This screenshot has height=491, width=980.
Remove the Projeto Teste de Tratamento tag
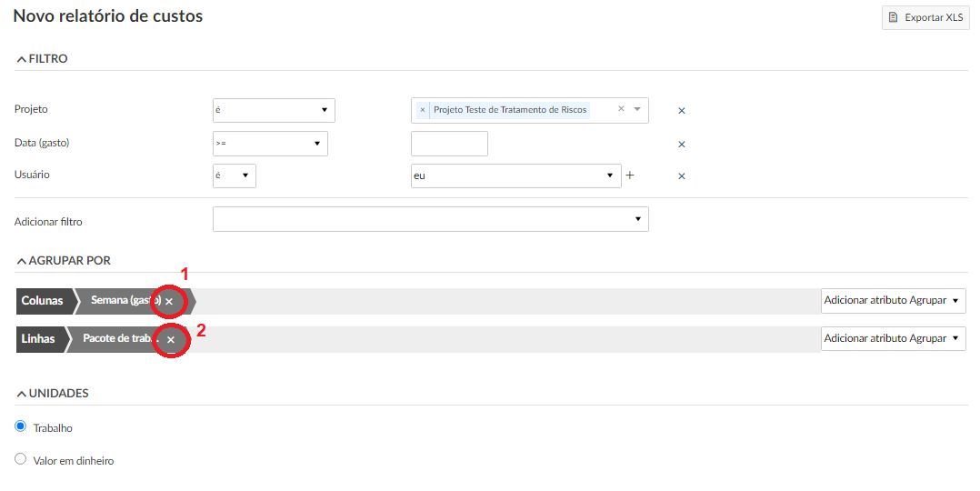click(423, 110)
